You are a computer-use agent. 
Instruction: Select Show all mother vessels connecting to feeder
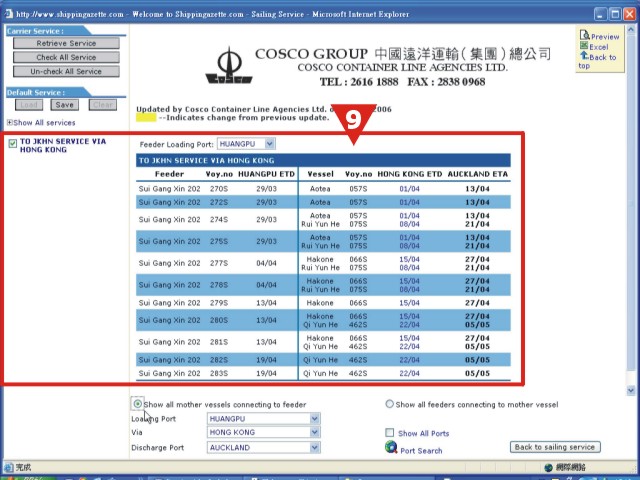click(138, 404)
